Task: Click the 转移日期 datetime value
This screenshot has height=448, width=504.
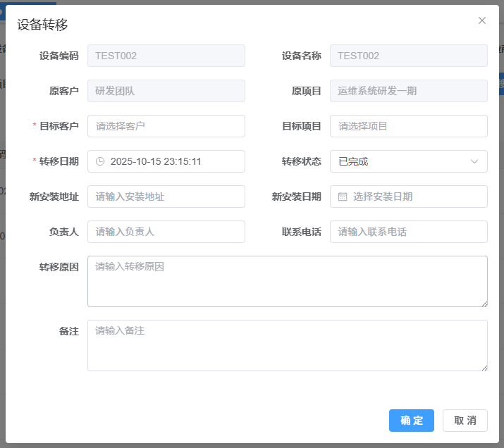Action: pyautogui.click(x=156, y=161)
